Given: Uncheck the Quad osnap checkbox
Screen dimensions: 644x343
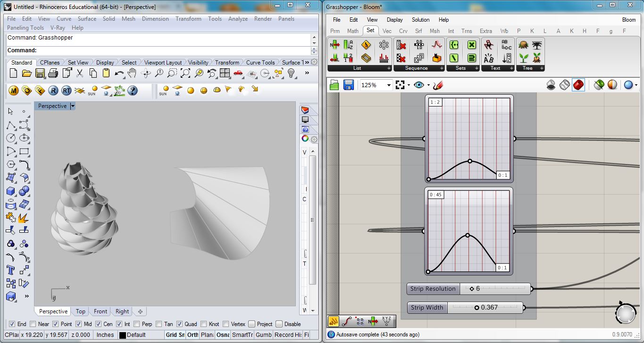Looking at the screenshot, I should (180, 324).
